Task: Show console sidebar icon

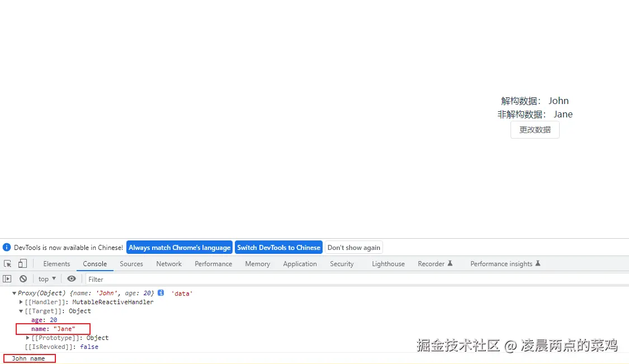Action: click(7, 278)
